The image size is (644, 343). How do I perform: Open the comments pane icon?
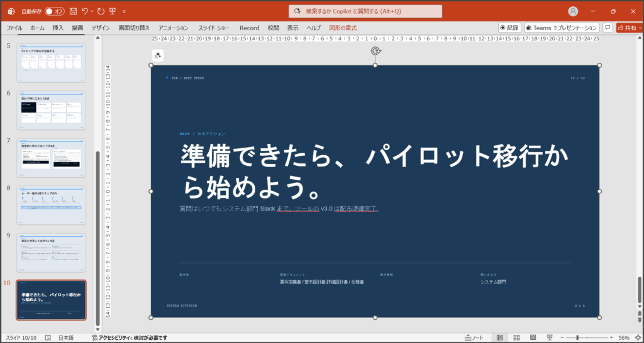tap(608, 28)
